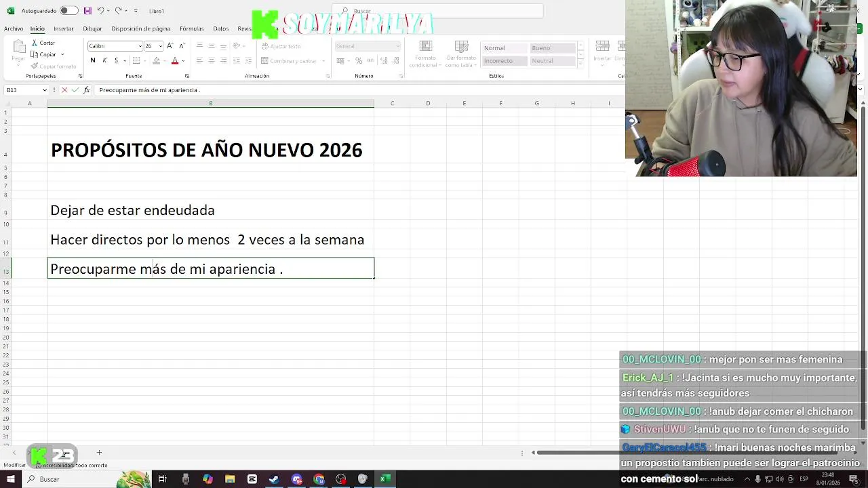Viewport: 868px width, 488px height.
Task: Cut selection with the Cortar scissors
Action: [x=43, y=43]
